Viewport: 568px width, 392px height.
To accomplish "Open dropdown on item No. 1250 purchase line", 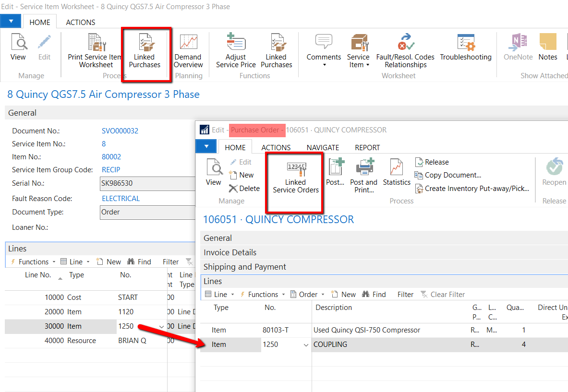I will [306, 345].
